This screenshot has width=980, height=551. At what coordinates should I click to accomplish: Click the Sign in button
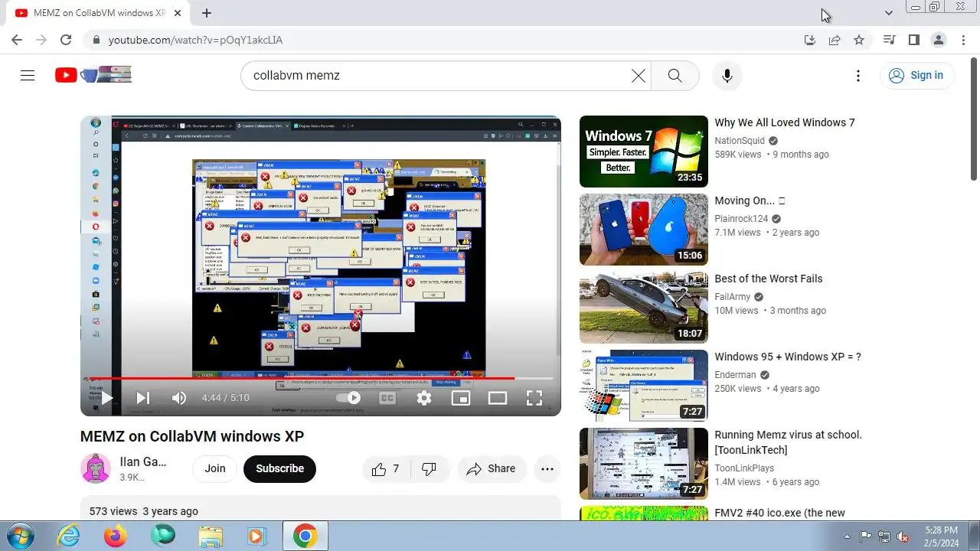916,75
